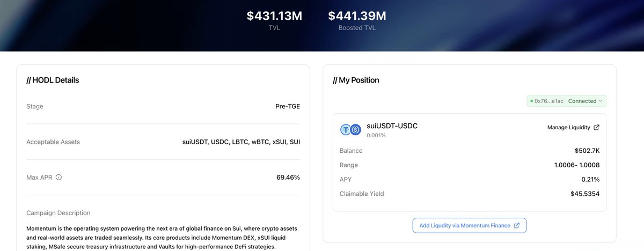
Task: Click the external-link icon next to Manage Liquidity
Action: point(596,128)
